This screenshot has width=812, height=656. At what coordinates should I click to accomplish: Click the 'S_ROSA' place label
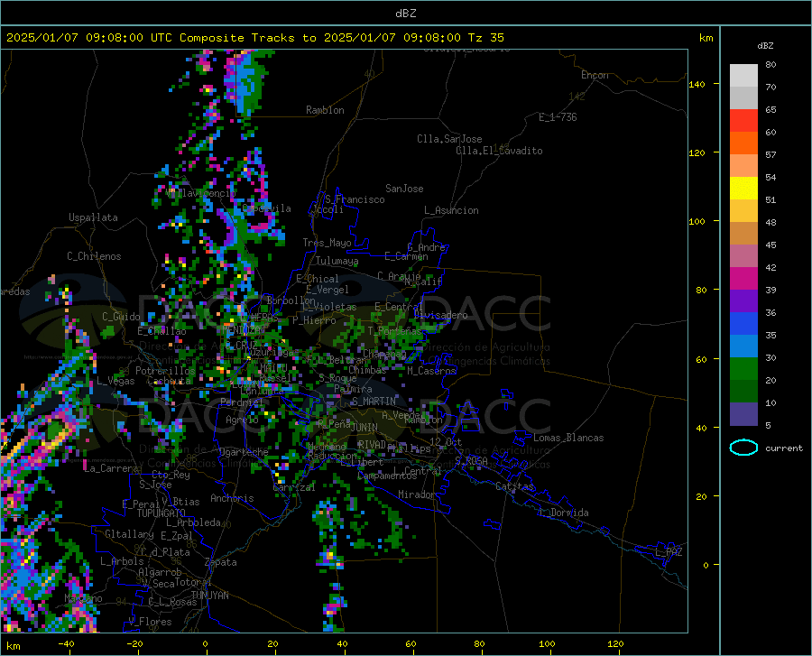tap(471, 460)
